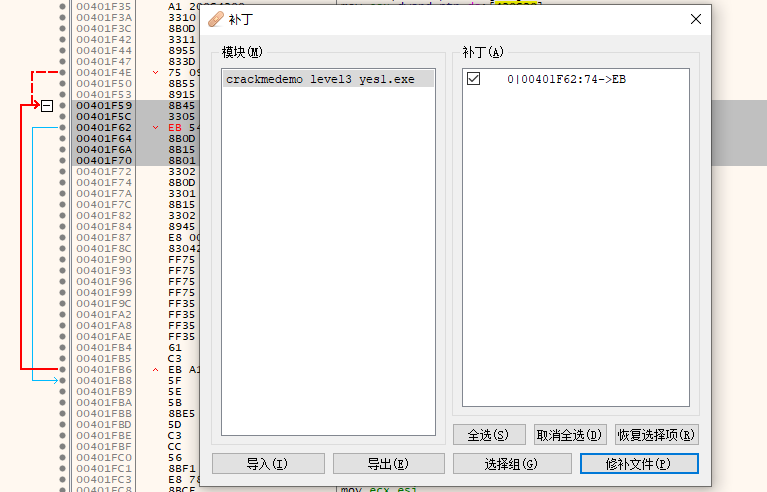Viewport: 767px width, 492px height.
Task: Click opcode 8945 at address 00401F84
Action: coord(181,226)
